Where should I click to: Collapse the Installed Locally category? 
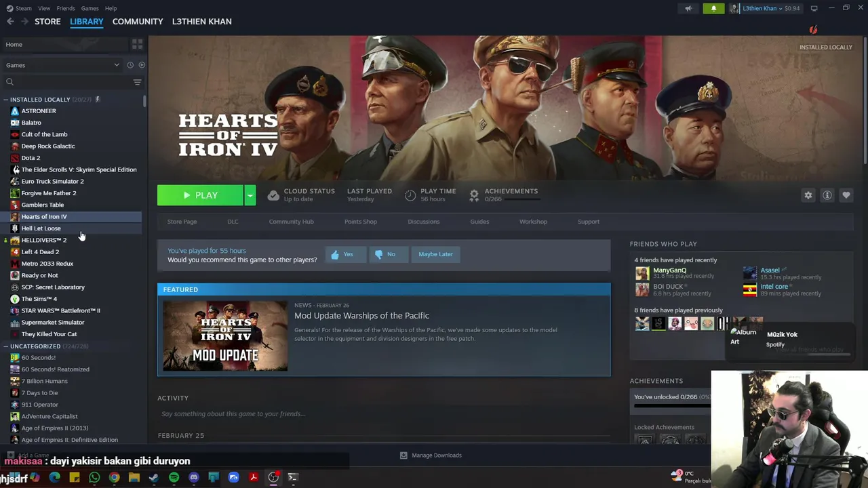5,100
